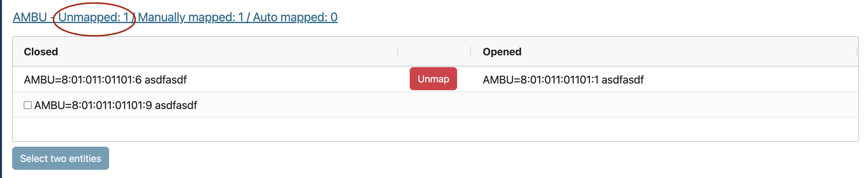Click the blank middle column header cell
The width and height of the screenshot is (868, 178).
[434, 52]
